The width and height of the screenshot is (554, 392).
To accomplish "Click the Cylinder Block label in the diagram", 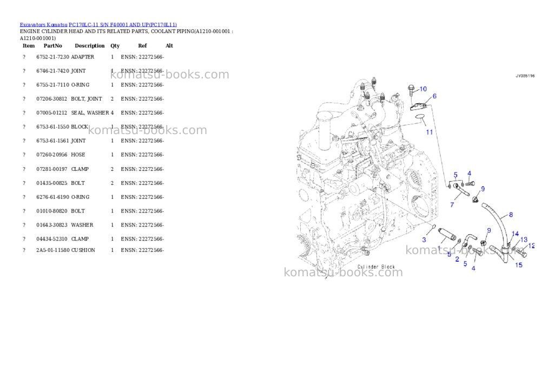I will pyautogui.click(x=376, y=267).
